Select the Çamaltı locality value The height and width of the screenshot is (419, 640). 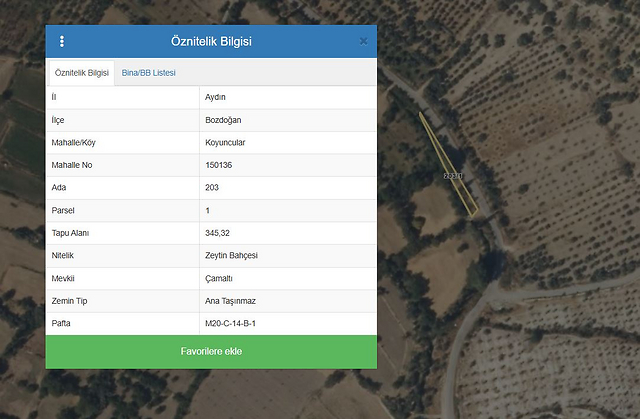coord(218,278)
